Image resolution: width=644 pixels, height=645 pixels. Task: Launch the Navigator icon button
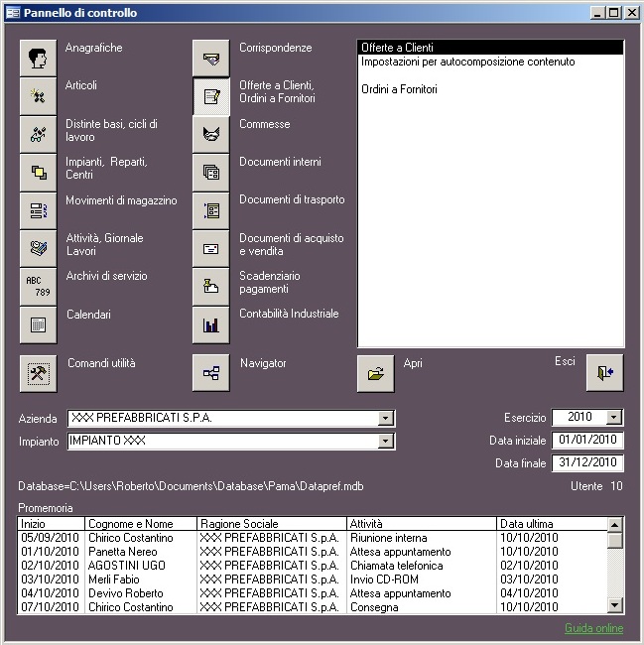click(x=210, y=373)
